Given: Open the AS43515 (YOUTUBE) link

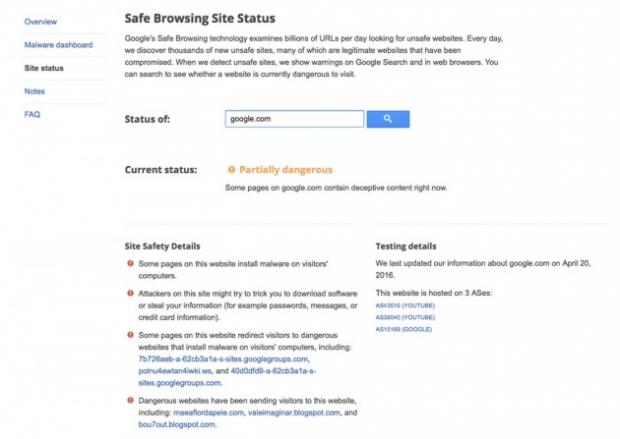Looking at the screenshot, I should 404,304.
